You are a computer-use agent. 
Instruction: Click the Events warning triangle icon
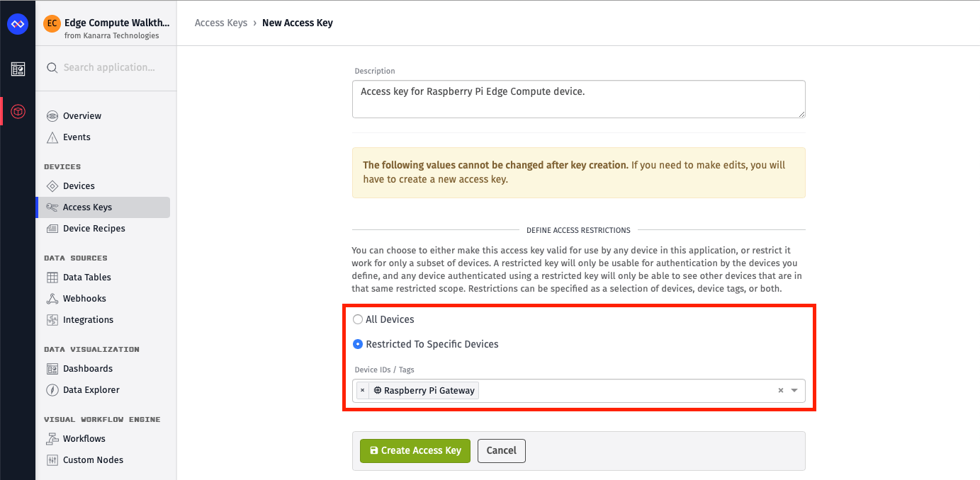52,137
